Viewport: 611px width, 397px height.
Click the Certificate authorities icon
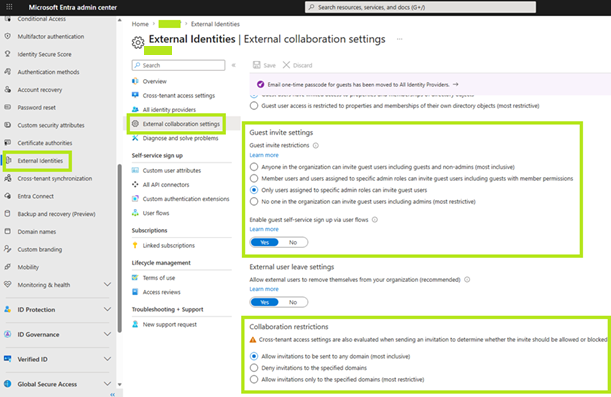(x=7, y=143)
